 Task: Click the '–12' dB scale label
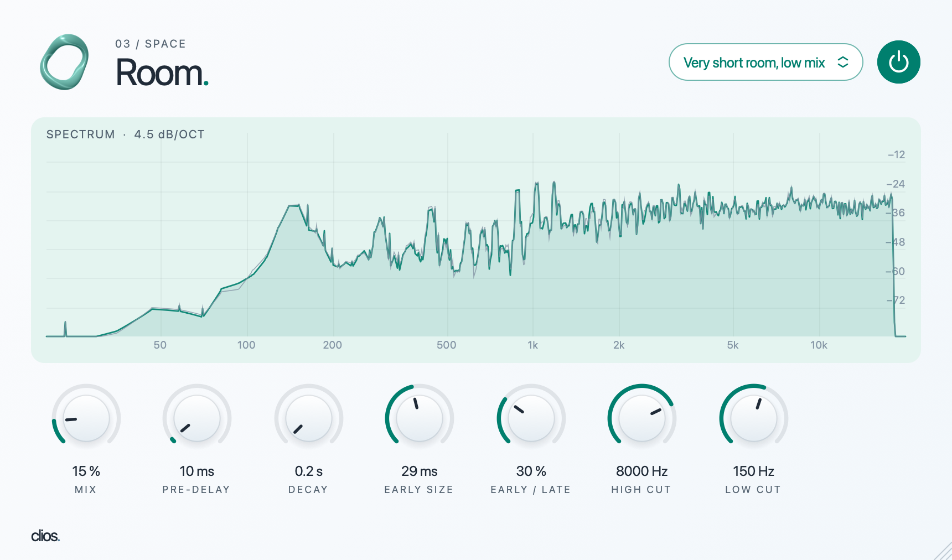(x=896, y=155)
